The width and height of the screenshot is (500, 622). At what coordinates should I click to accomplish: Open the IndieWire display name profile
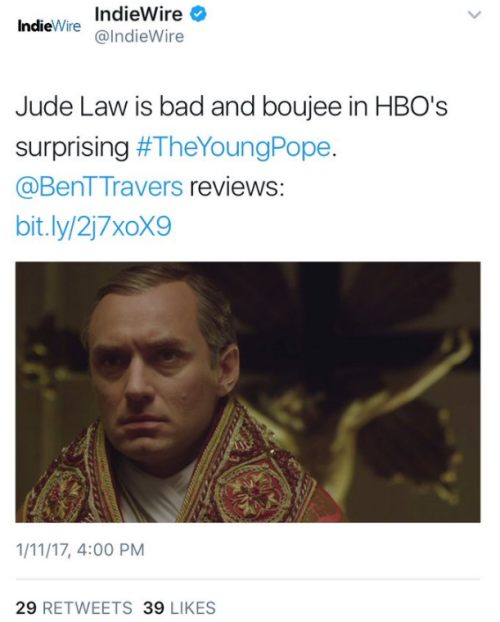coord(138,14)
